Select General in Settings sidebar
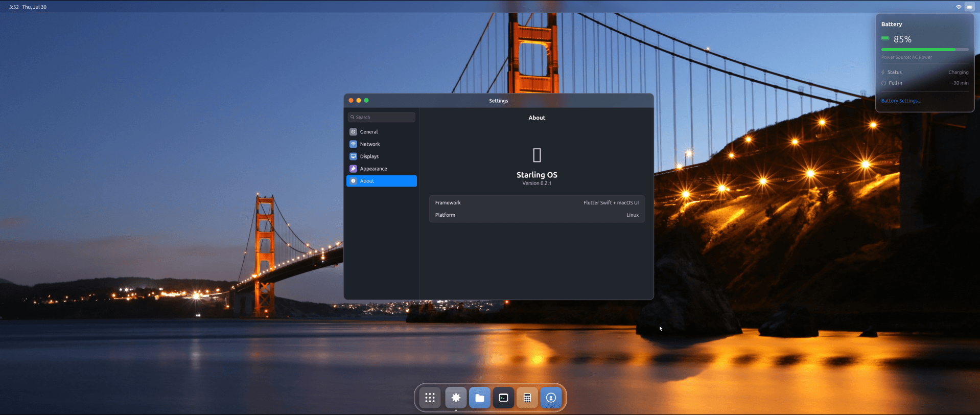Screen dimensions: 980x415 382,132
